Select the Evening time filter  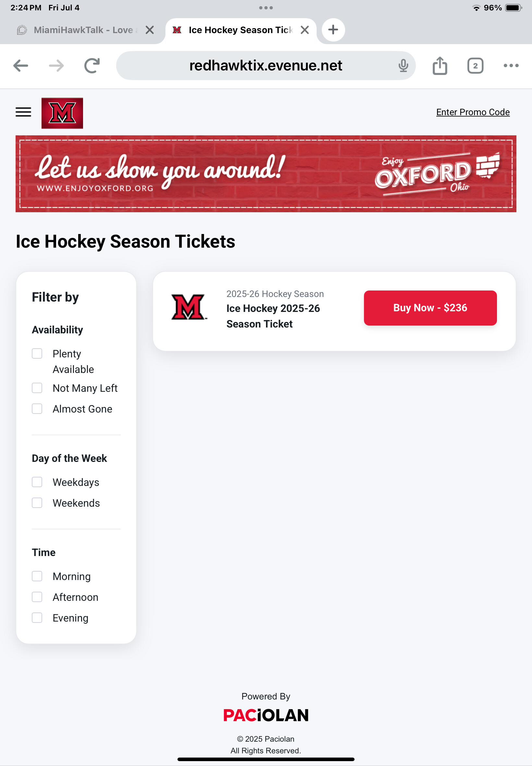(x=37, y=618)
